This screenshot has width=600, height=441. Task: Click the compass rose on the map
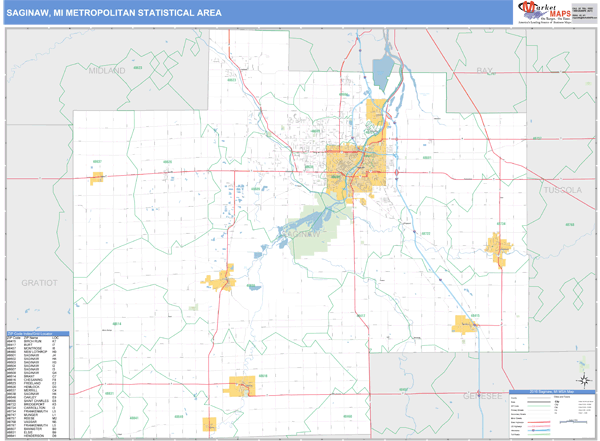pos(584,381)
